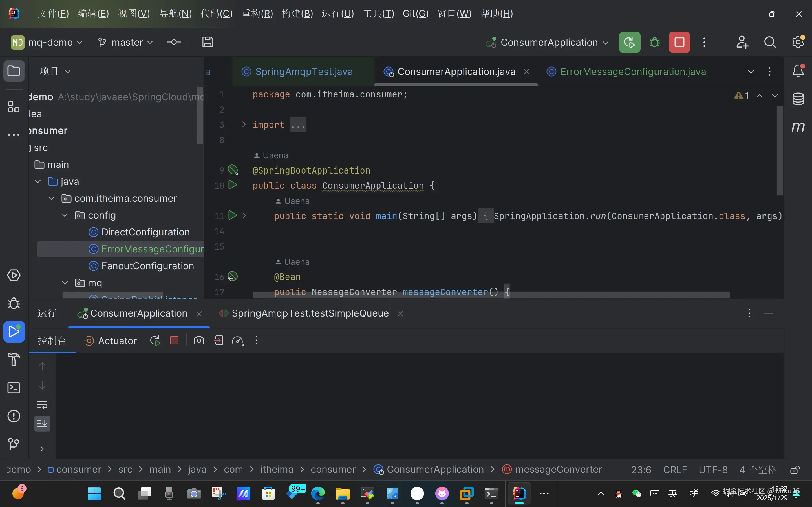Open the 重构(R) menu
This screenshot has height=507, width=812.
[x=257, y=14]
